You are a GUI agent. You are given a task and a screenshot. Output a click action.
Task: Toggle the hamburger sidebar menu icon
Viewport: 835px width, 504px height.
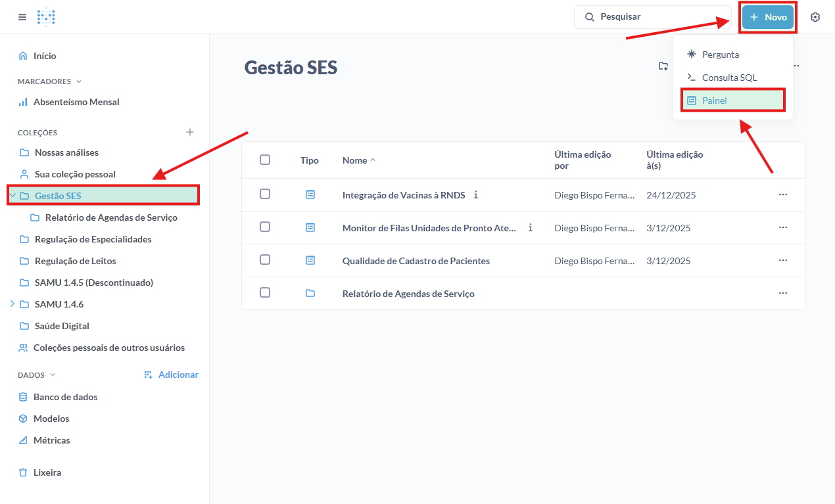[x=22, y=17]
